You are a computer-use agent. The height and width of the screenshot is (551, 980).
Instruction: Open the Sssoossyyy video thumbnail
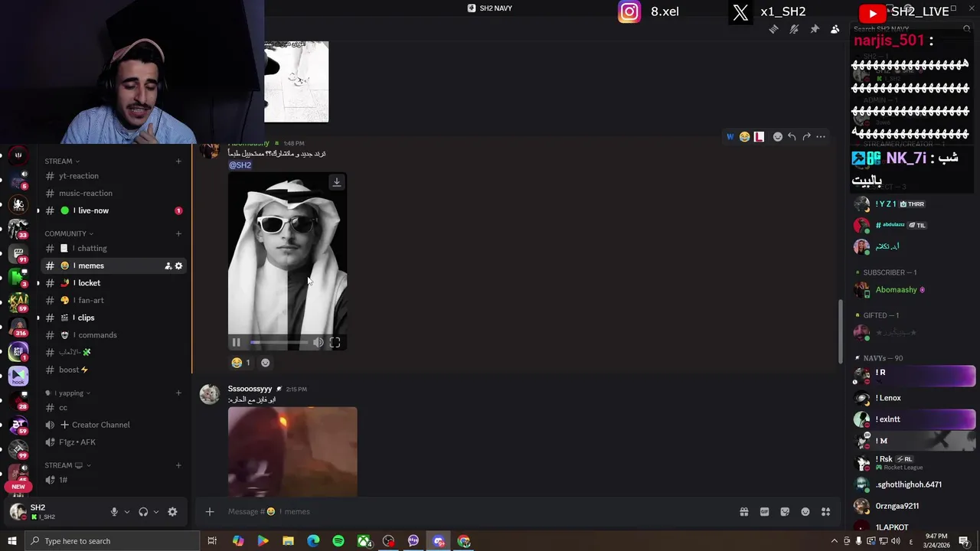coord(292,452)
